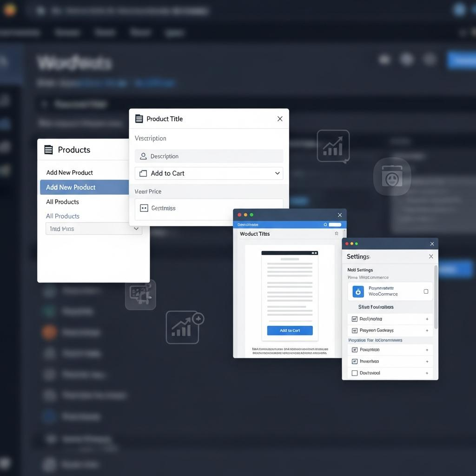Click the Product Title document icon

point(139,119)
